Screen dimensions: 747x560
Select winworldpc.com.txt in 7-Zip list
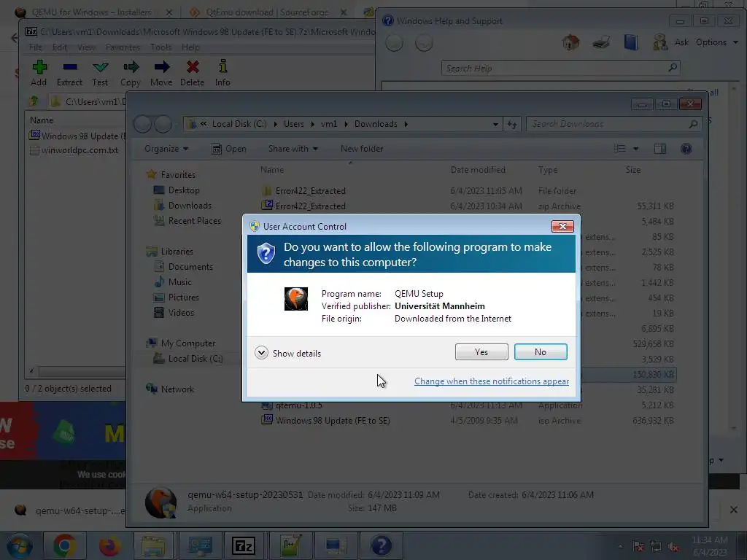point(74,150)
